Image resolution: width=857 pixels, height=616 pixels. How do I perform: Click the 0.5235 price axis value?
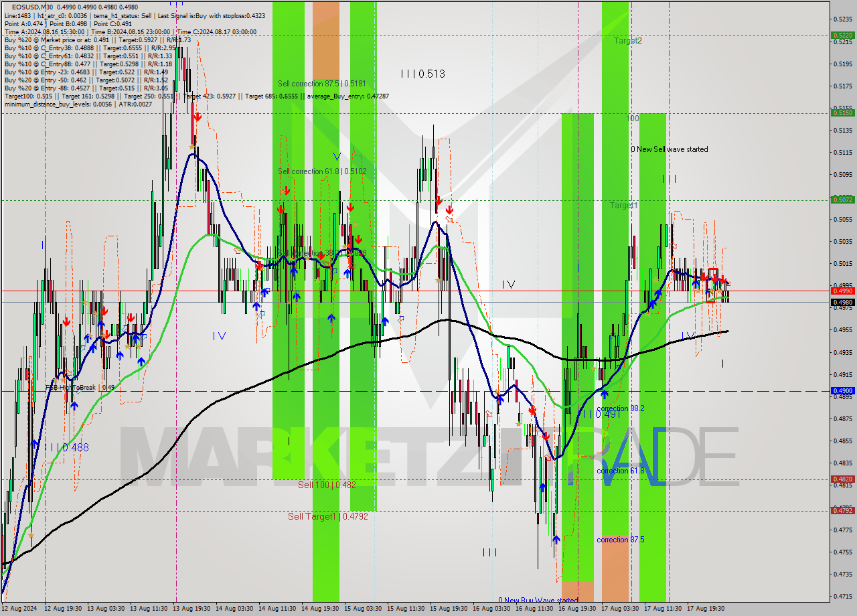(x=843, y=19)
